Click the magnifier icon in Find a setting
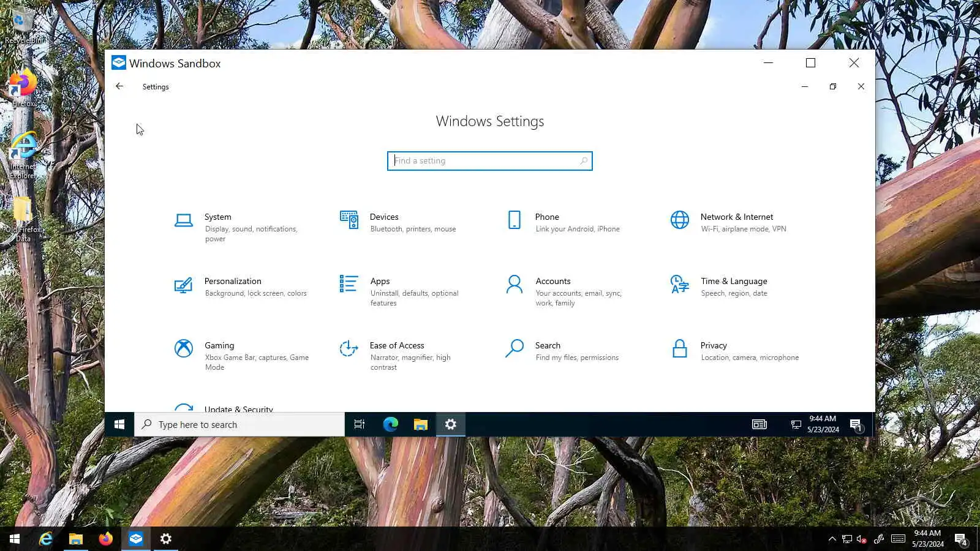The height and width of the screenshot is (551, 980). coord(584,161)
